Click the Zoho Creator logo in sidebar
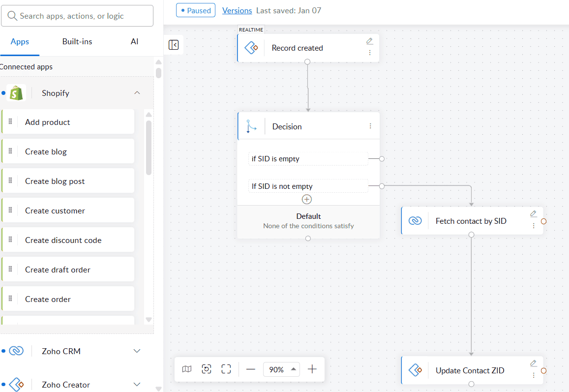This screenshot has height=392, width=569. pos(16,385)
